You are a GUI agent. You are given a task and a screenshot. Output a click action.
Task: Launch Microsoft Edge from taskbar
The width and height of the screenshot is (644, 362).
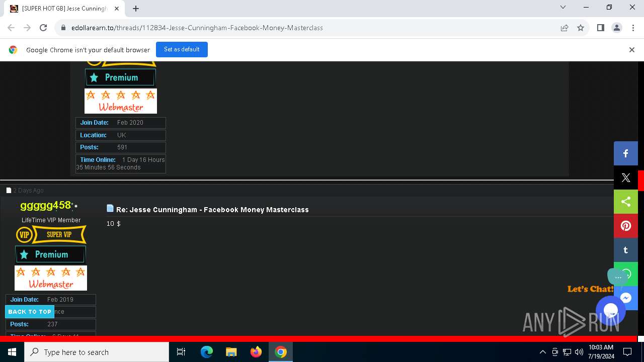click(207, 352)
